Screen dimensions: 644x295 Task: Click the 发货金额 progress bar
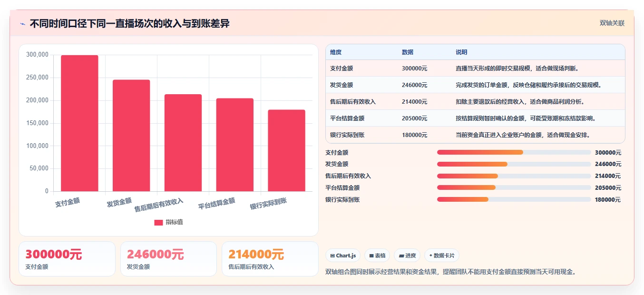coord(514,164)
